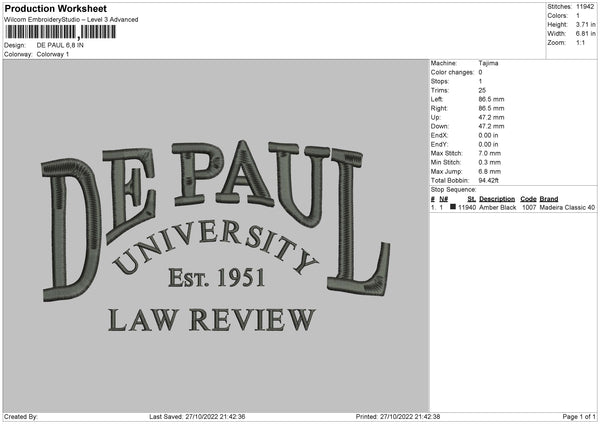Click the Stitches value 11942
Image resolution: width=600 pixels, height=424 pixels.
coord(585,7)
